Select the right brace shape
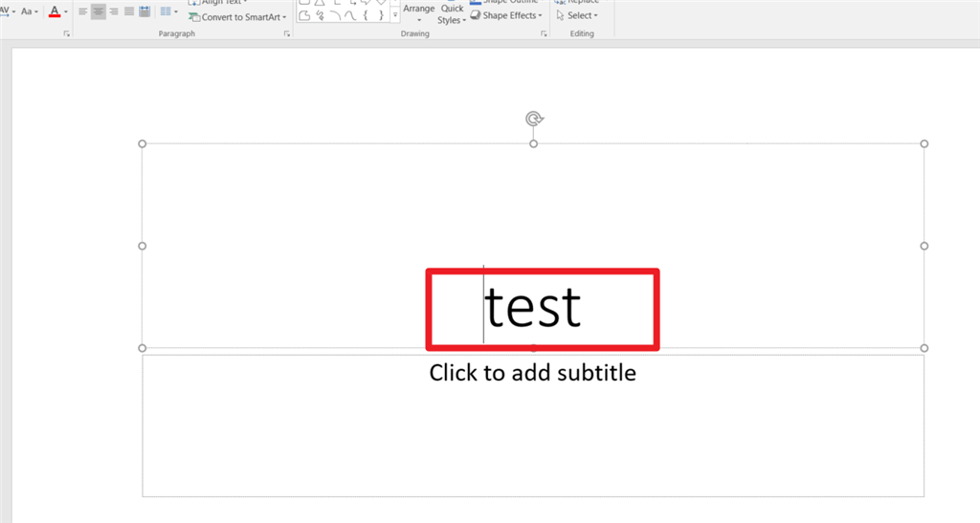 coord(381,15)
